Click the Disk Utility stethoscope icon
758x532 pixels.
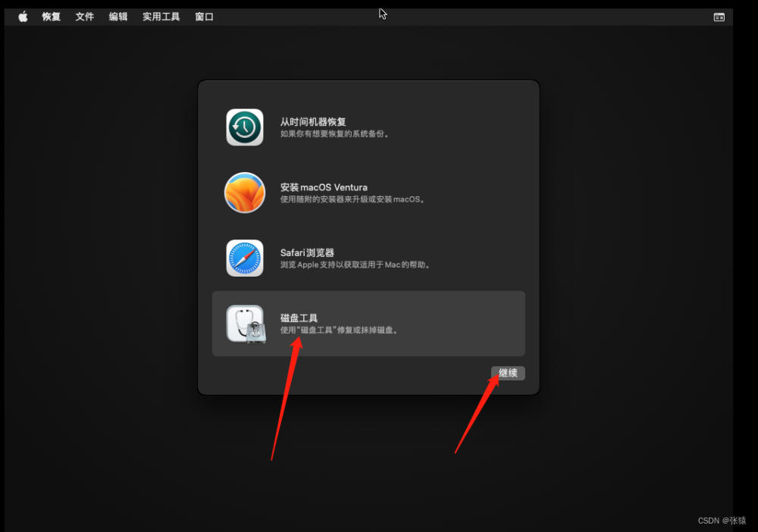coord(246,324)
